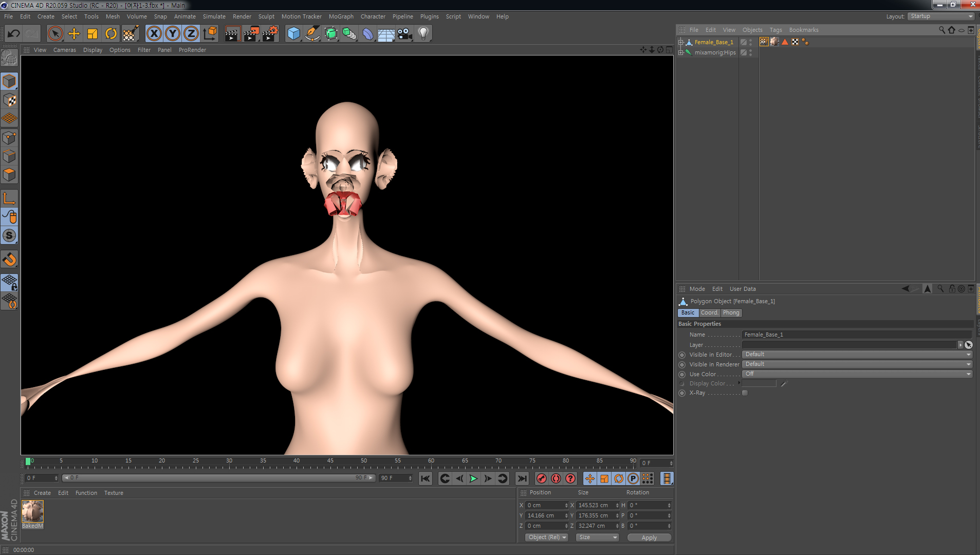
Task: Click Female_Base_1 visibility dots
Action: (751, 42)
